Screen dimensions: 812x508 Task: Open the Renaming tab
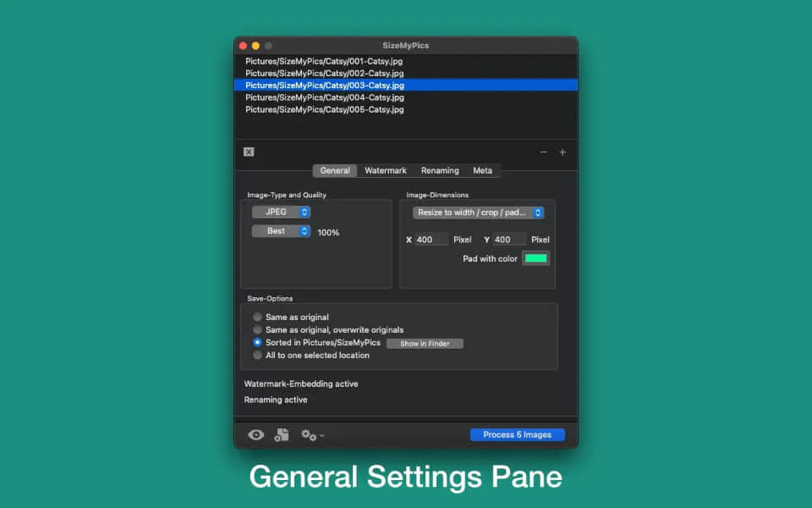click(440, 170)
